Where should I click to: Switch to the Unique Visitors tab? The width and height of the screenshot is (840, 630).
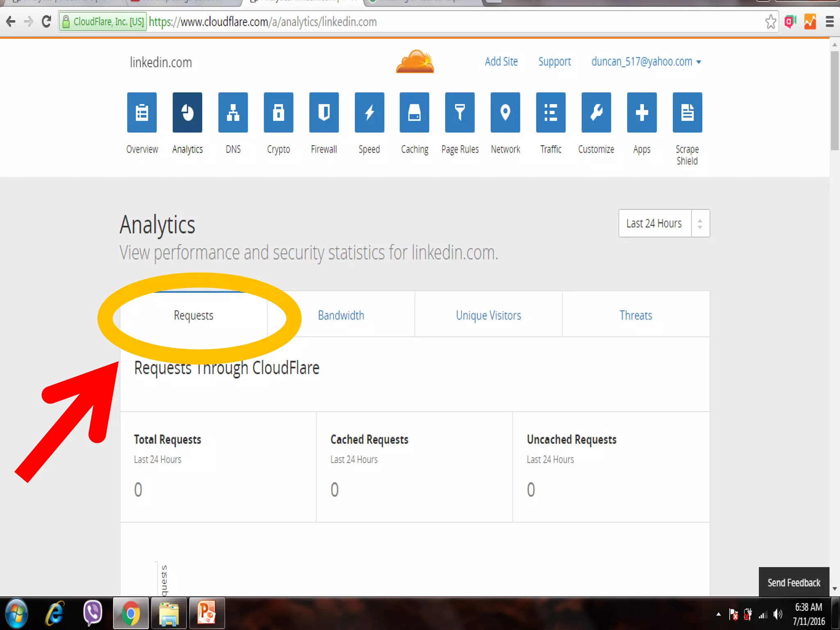(x=488, y=315)
